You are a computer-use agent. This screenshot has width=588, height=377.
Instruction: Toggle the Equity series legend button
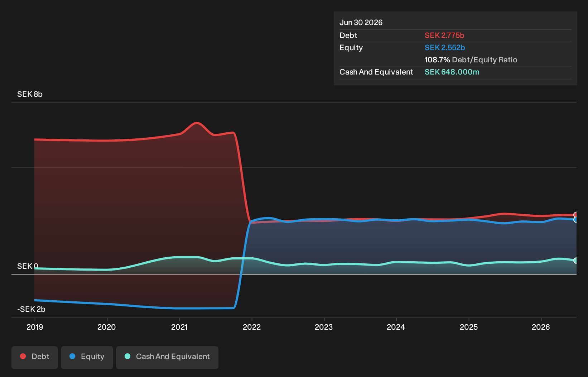87,357
